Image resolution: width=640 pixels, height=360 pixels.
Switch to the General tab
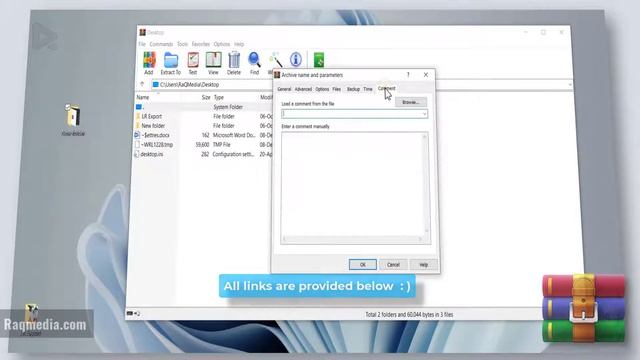point(284,89)
